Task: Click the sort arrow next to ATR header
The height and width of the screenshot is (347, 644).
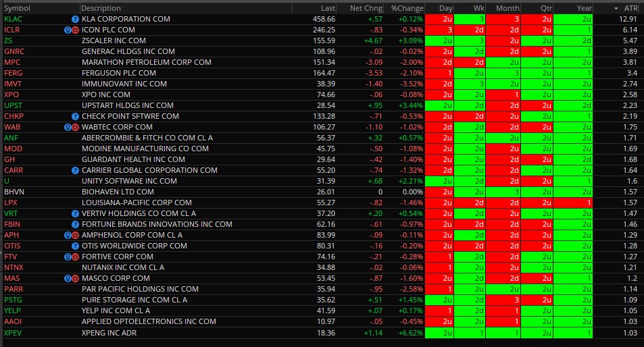Action: (616, 9)
